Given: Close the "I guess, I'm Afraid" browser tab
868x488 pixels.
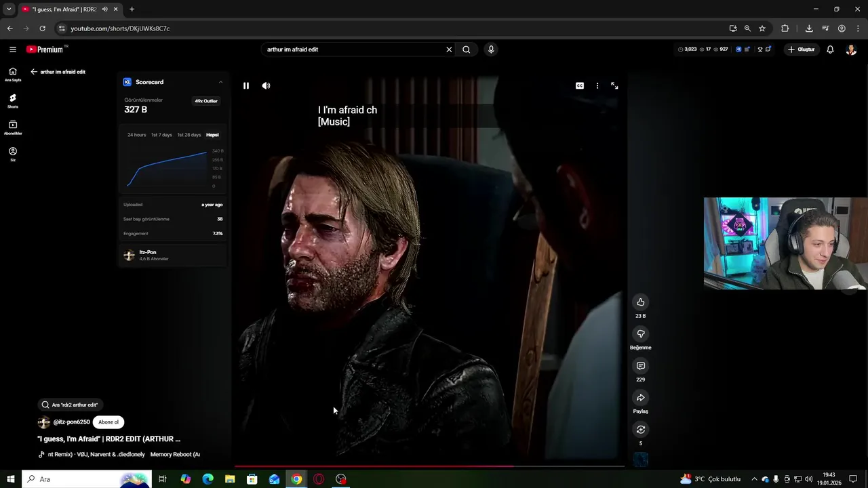Looking at the screenshot, I should [x=116, y=9].
